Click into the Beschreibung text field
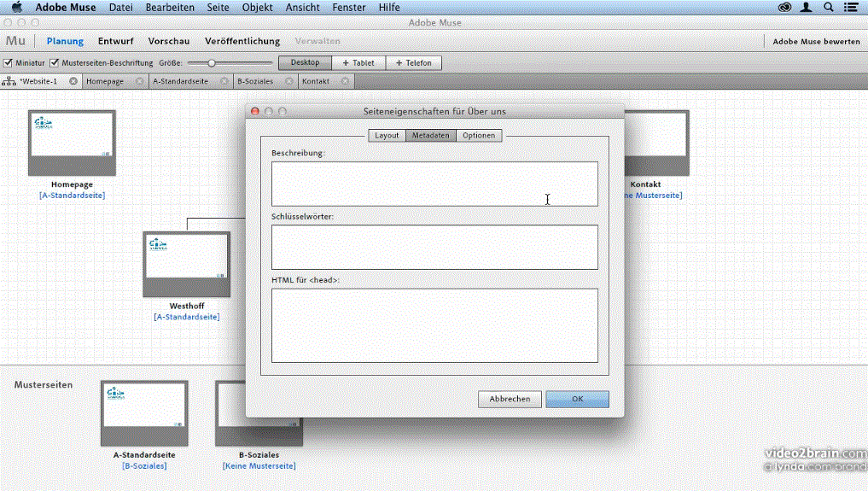 pyautogui.click(x=434, y=184)
